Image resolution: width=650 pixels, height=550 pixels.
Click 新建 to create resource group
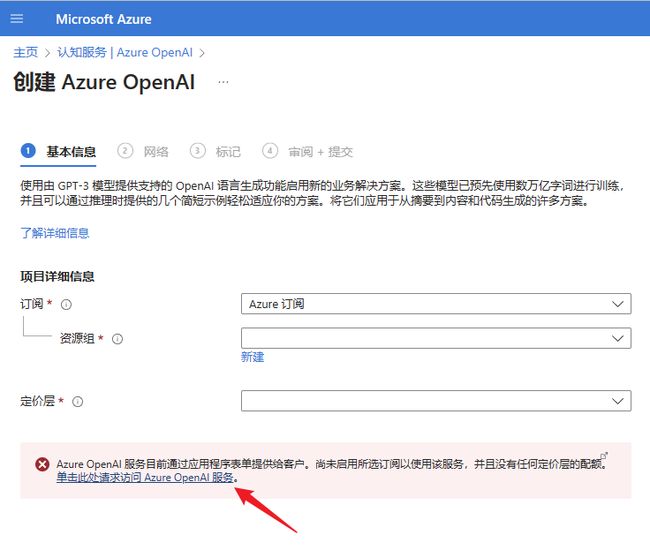pyautogui.click(x=252, y=357)
